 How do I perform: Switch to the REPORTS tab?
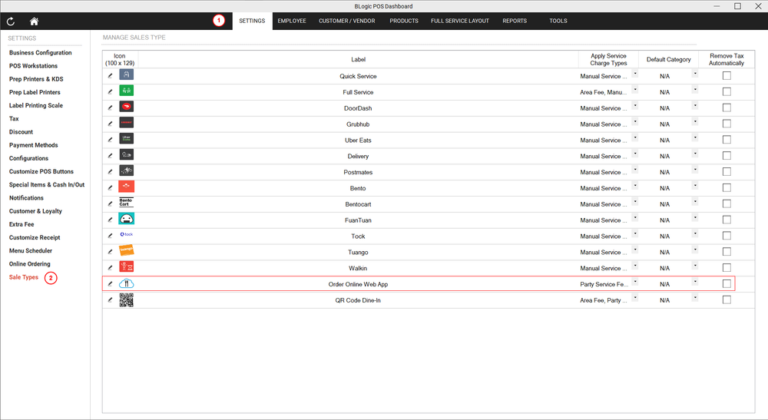(x=515, y=21)
